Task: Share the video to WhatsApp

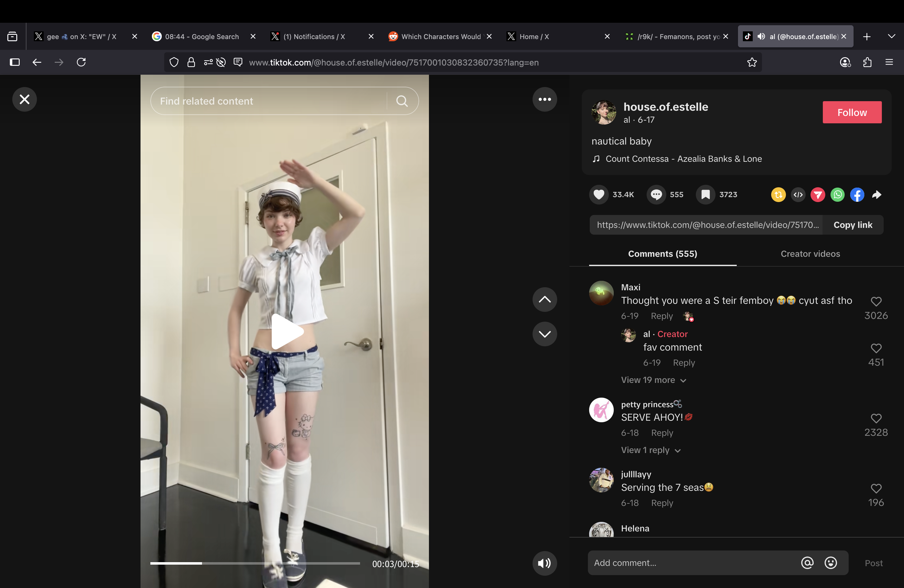Action: [837, 195]
